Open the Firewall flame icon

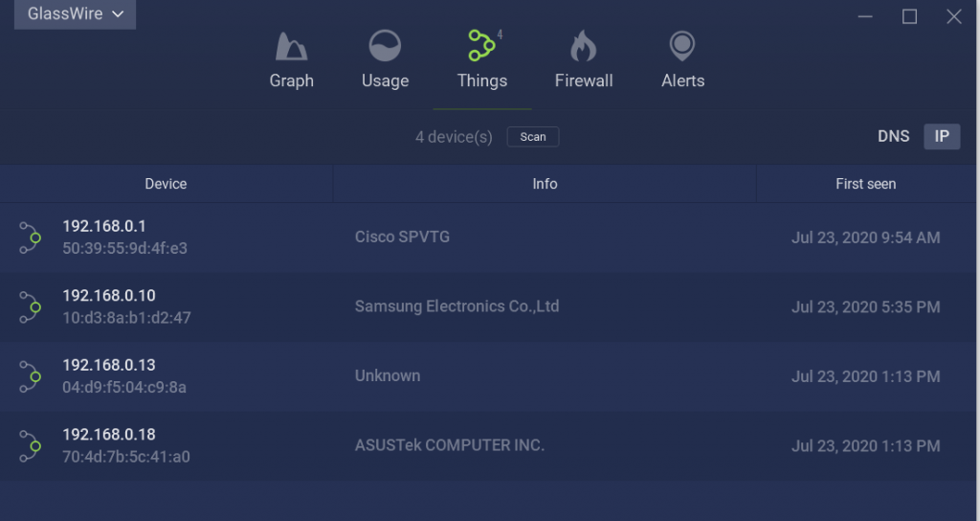[583, 46]
